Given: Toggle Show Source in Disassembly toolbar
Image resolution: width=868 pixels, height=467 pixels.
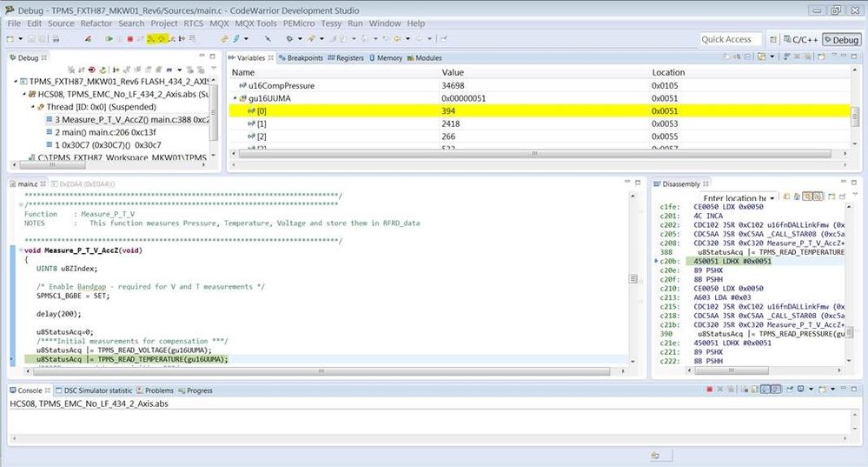Looking at the screenshot, I should (805, 197).
